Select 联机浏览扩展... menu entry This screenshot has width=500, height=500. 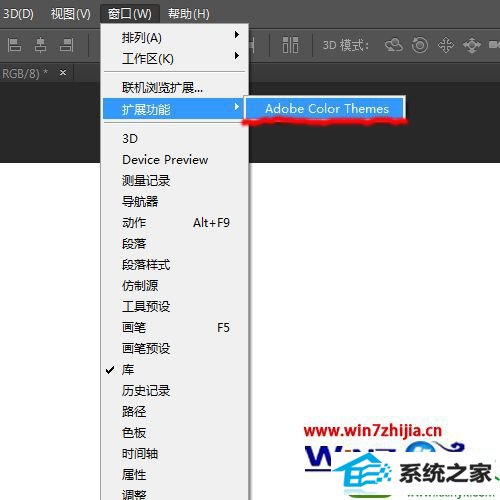[174, 88]
